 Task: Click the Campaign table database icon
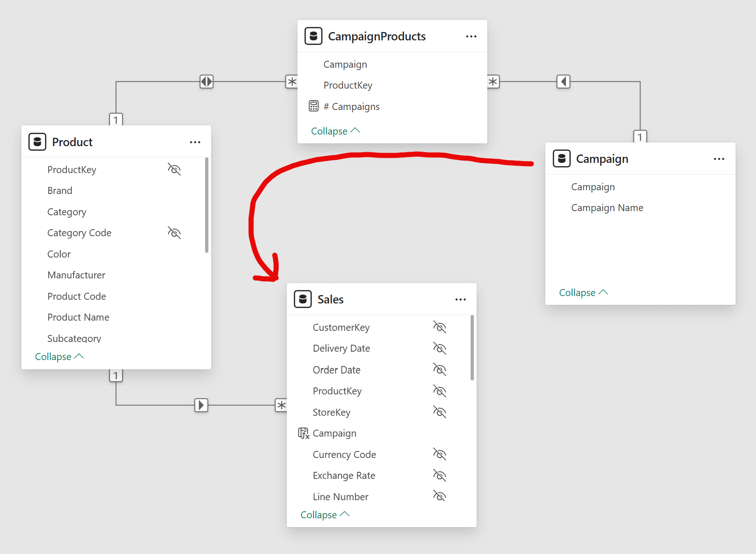coord(561,159)
